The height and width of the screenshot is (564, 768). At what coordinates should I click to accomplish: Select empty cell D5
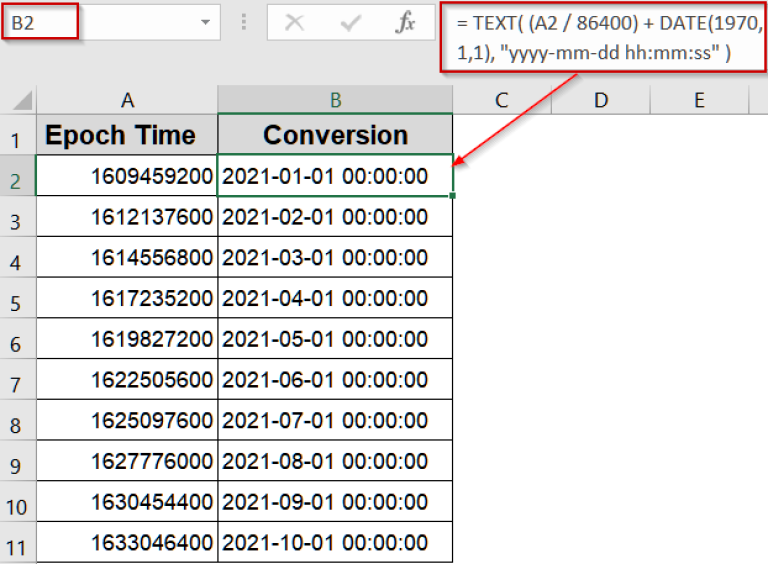point(601,298)
